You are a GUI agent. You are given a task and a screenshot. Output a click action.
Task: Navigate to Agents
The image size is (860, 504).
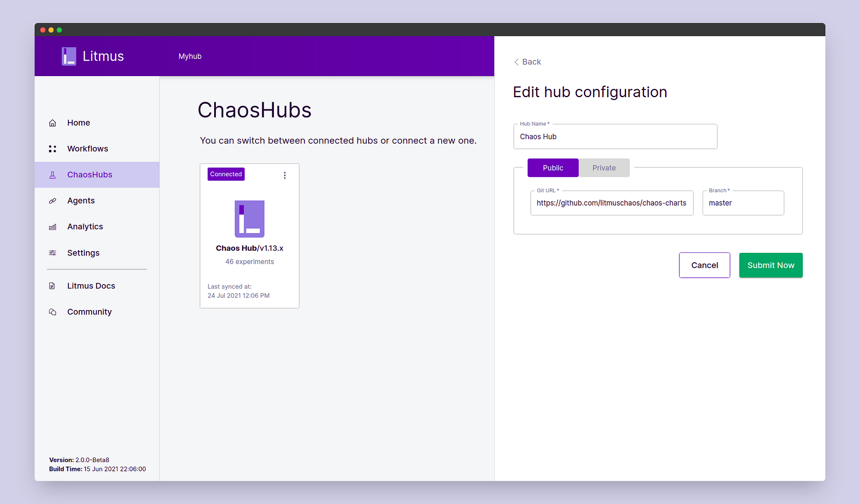(x=97, y=201)
